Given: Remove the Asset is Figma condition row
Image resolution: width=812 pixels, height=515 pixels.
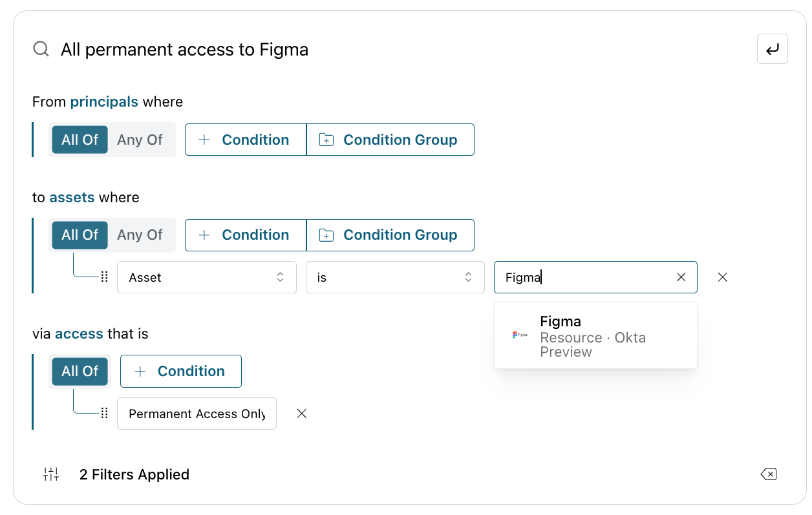Looking at the screenshot, I should click(x=723, y=277).
